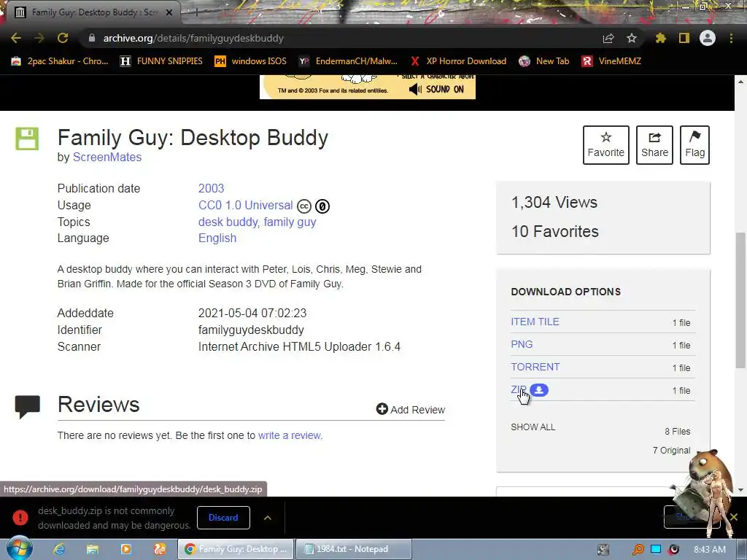Click the blue download icon beside ZIP
The image size is (747, 560).
pos(539,390)
